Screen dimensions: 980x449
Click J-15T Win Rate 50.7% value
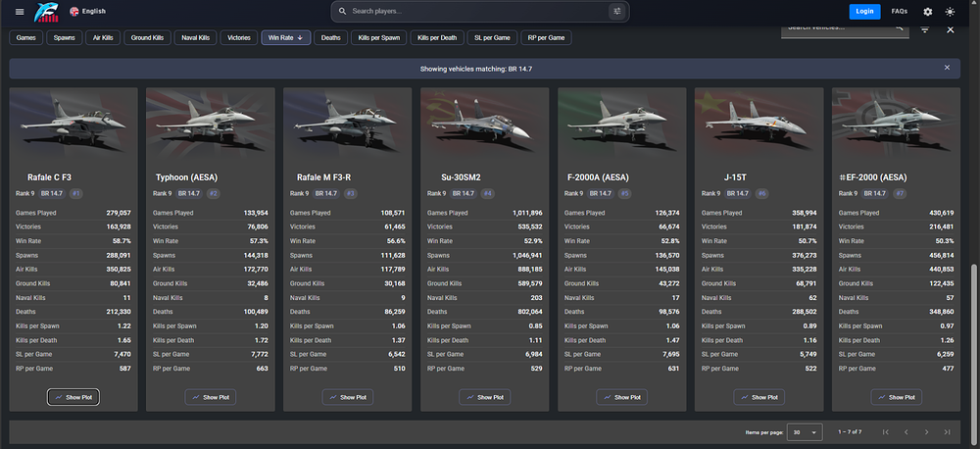[x=807, y=241]
